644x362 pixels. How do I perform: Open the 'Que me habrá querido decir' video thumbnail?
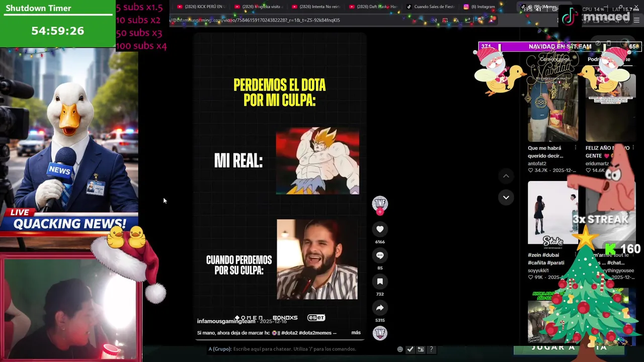(553, 108)
